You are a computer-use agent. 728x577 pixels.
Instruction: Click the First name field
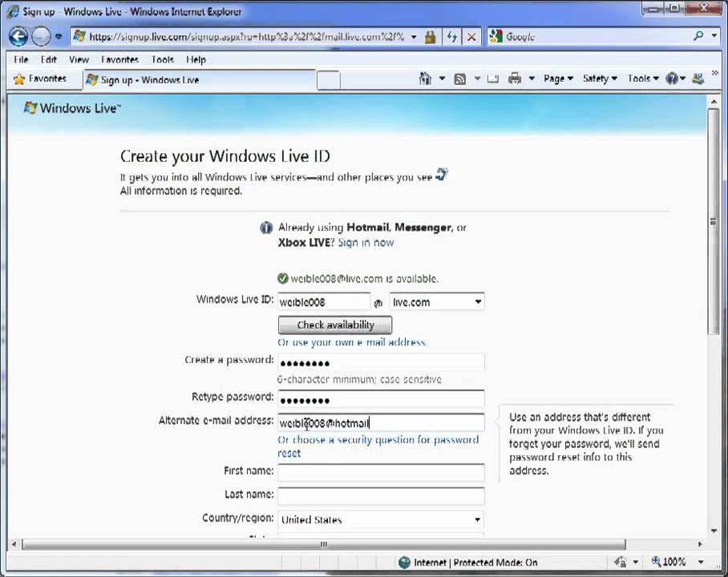click(x=381, y=473)
